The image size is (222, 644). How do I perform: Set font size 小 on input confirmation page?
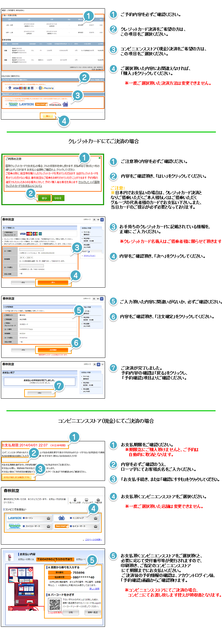(x=102, y=299)
